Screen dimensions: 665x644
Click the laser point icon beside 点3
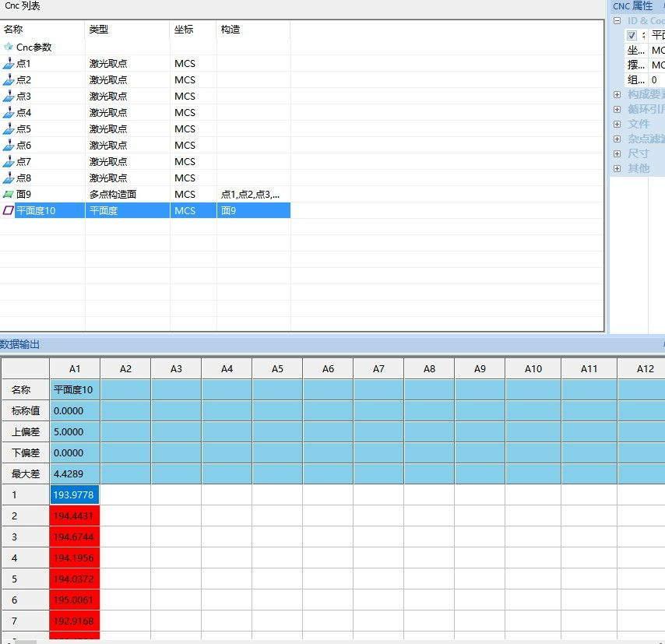click(x=9, y=96)
